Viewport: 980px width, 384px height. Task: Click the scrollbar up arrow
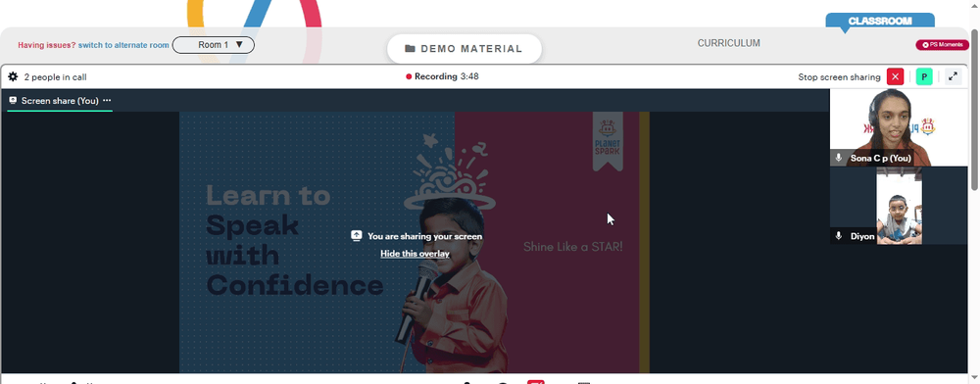click(974, 5)
